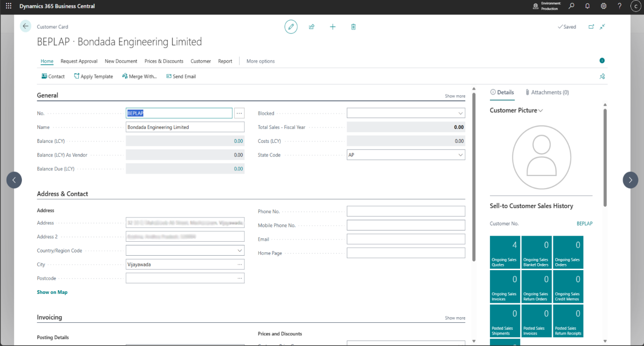
Task: Open the help question mark
Action: [x=619, y=6]
